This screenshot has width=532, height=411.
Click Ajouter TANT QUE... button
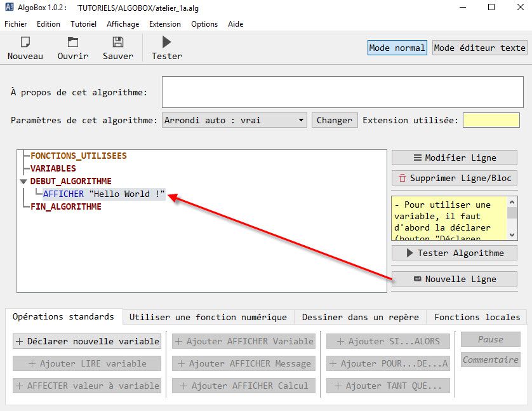point(388,386)
